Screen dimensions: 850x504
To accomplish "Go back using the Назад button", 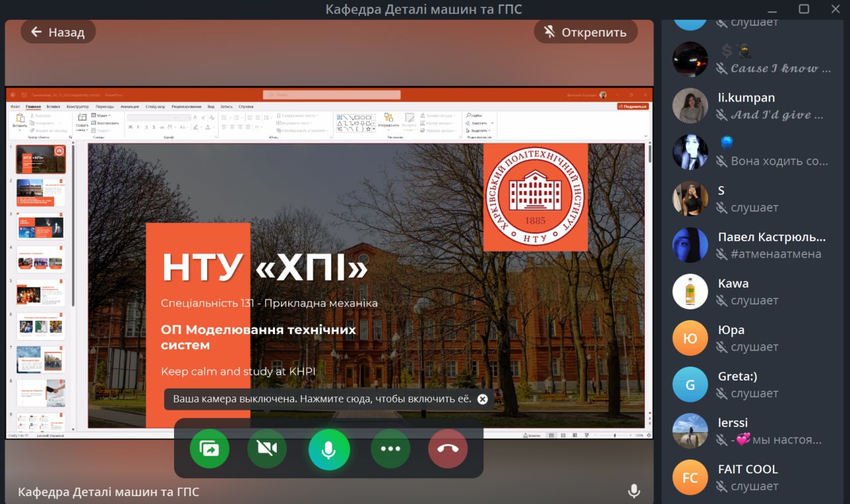I will (58, 32).
